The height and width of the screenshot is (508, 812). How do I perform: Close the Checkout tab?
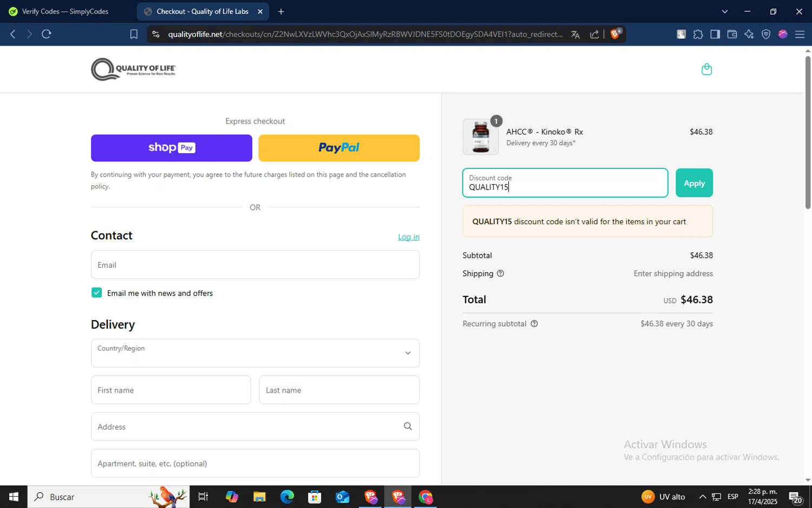click(x=260, y=11)
